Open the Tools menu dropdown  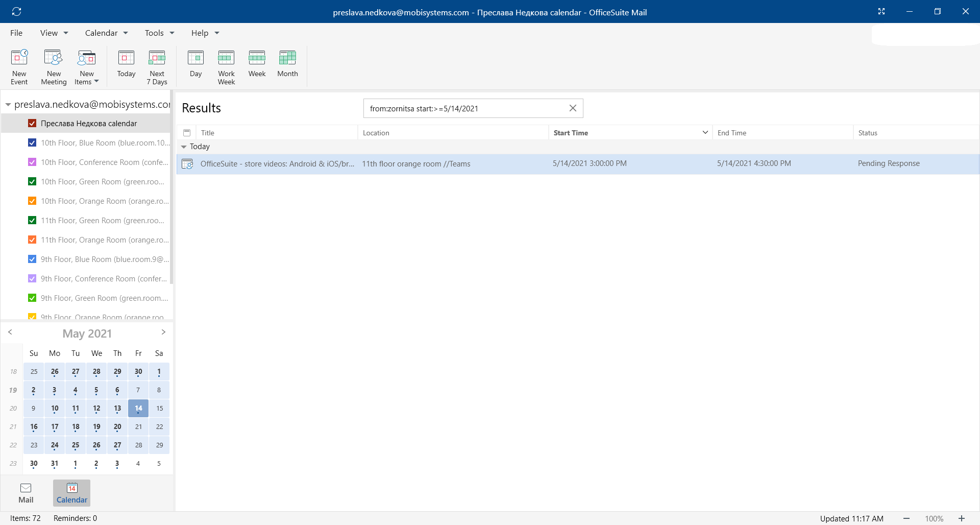pos(159,33)
